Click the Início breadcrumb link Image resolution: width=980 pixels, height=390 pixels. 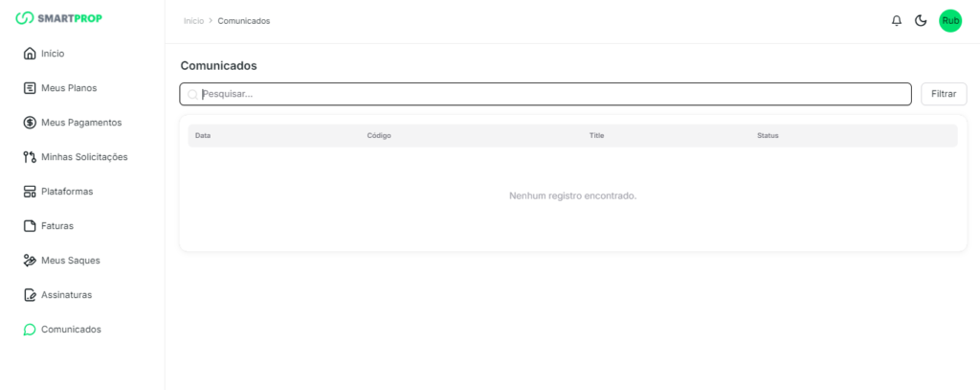coord(193,21)
